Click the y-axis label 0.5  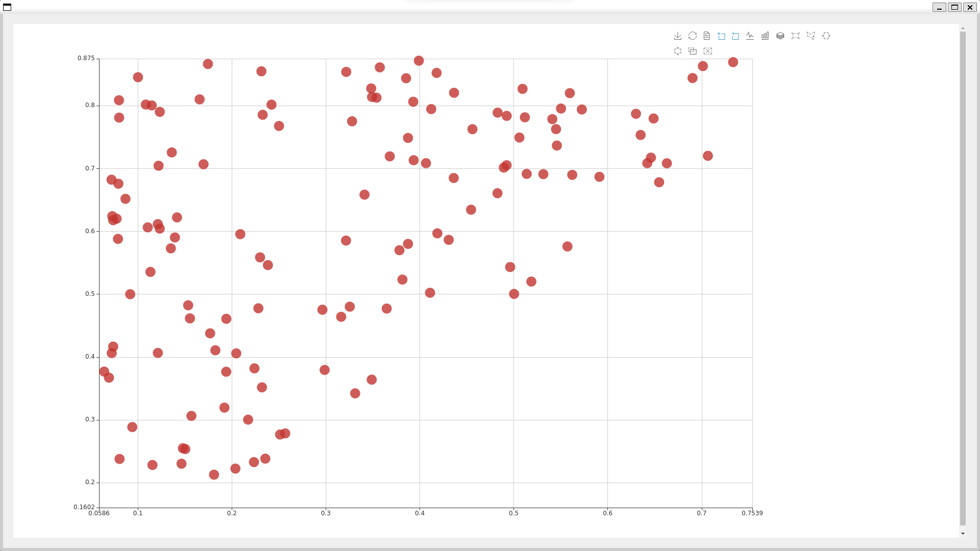(x=90, y=294)
